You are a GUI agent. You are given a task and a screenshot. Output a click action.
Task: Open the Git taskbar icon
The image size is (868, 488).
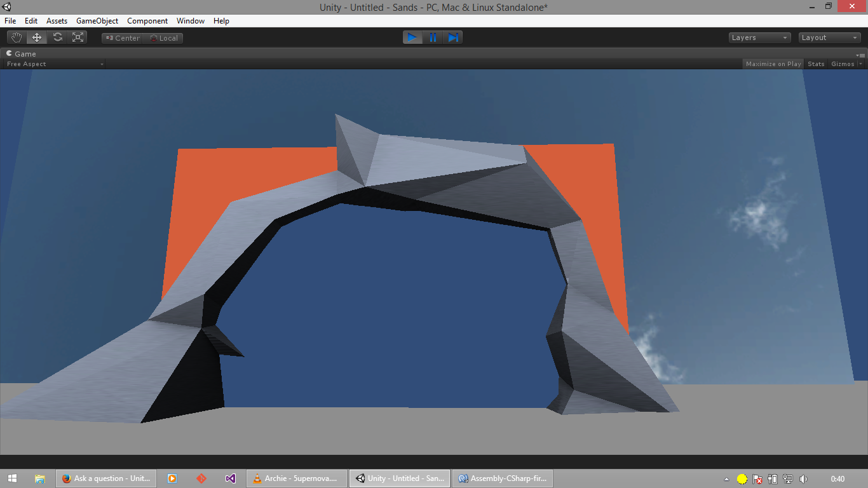(201, 478)
